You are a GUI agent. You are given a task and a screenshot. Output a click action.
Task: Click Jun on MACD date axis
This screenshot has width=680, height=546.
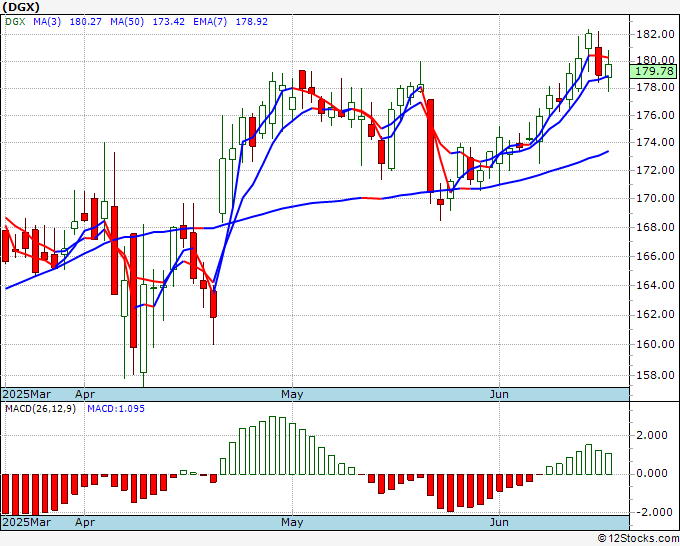click(499, 522)
